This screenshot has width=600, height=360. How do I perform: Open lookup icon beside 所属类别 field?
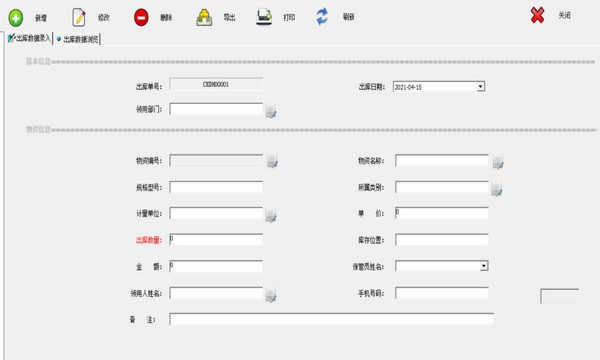click(497, 189)
